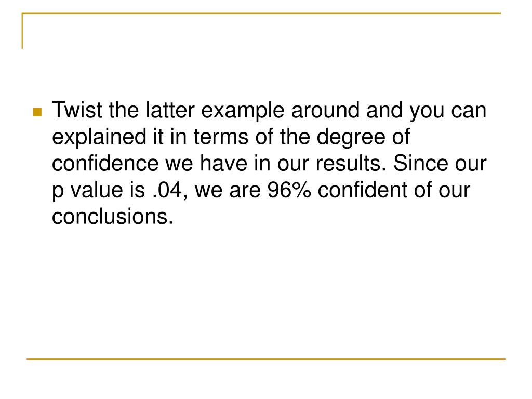
Task: Click the word "Twist" starting the paragraph
Action: click(77, 110)
